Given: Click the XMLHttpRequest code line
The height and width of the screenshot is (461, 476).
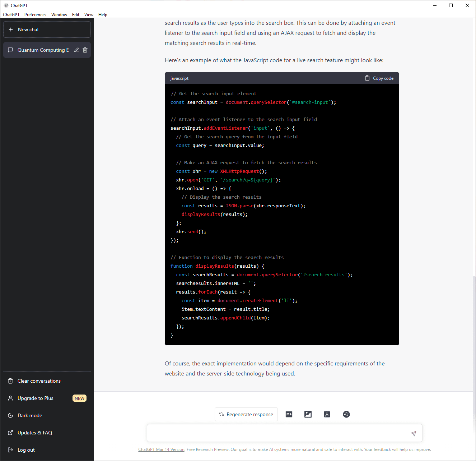Looking at the screenshot, I should click(221, 171).
